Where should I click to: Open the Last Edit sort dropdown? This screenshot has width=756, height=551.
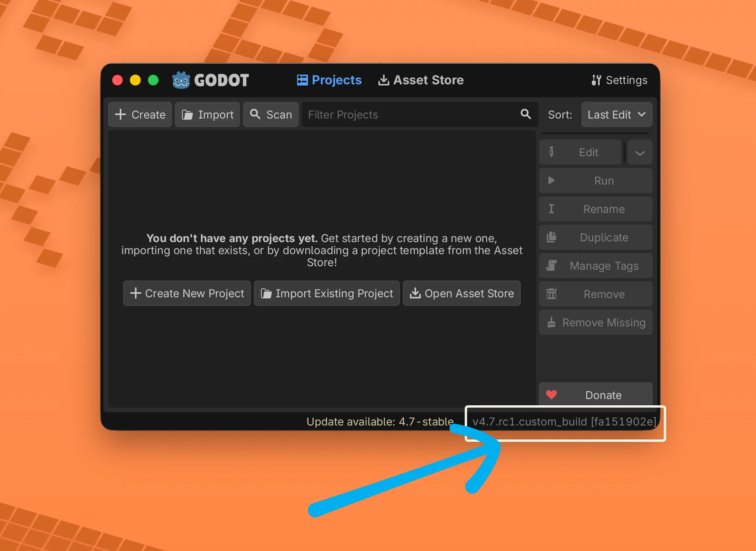(x=617, y=115)
